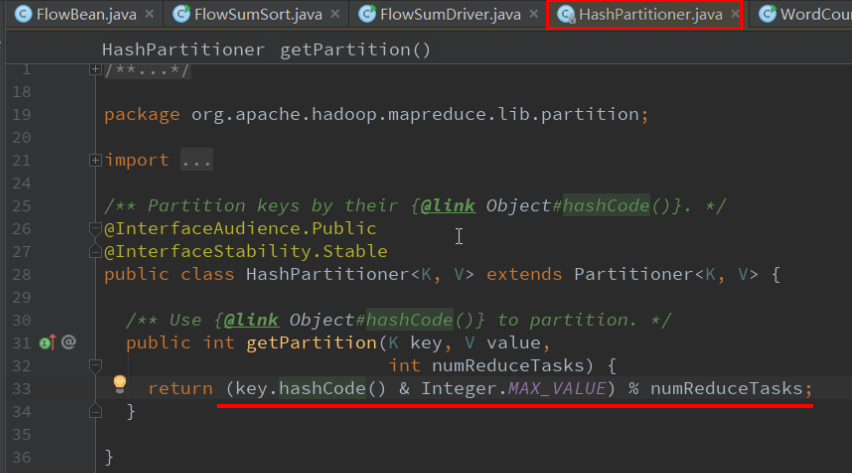This screenshot has height=473, width=852.
Task: Click line number 28 in the gutter
Action: pos(22,275)
